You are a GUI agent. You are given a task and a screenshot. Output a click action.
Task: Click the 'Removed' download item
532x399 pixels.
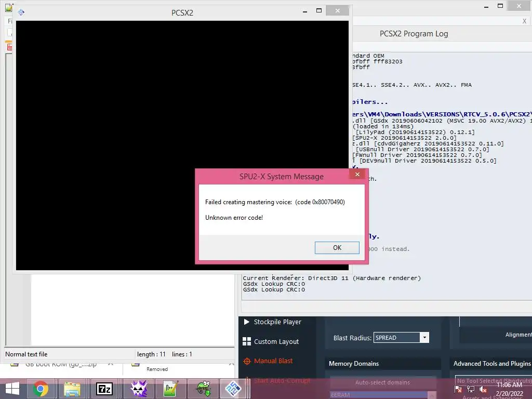157,369
